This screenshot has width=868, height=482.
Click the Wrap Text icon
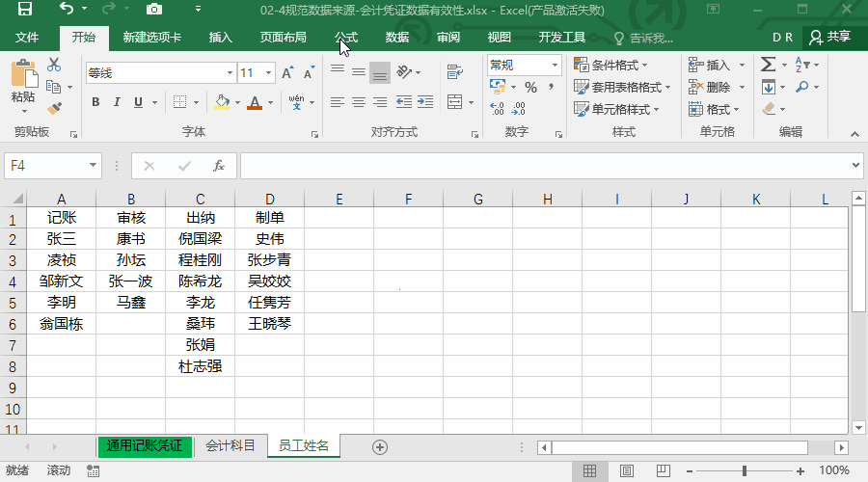[x=454, y=71]
